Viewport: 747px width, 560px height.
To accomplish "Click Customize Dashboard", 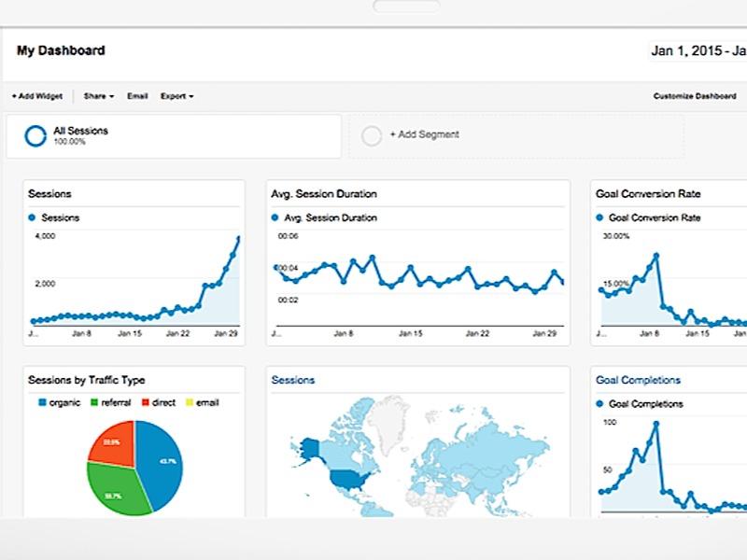I will 695,96.
